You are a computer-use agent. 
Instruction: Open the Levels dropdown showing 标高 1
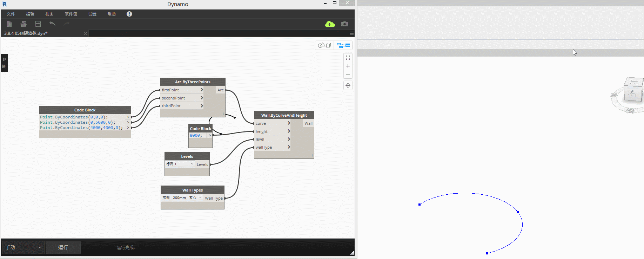180,164
